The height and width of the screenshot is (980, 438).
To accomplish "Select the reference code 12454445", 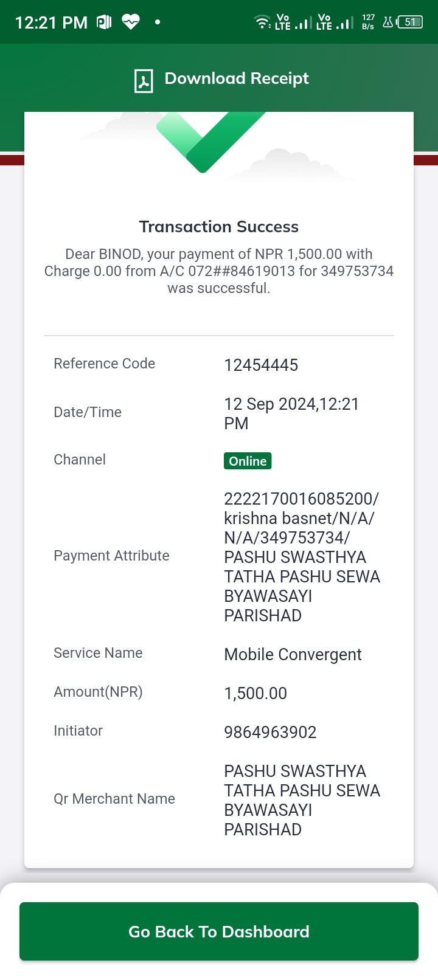I will [x=261, y=365].
